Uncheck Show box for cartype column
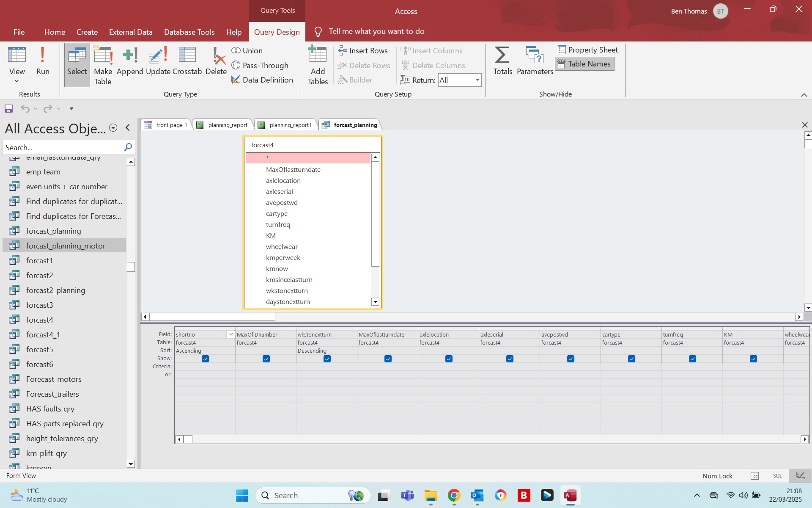812x508 pixels. click(x=631, y=359)
